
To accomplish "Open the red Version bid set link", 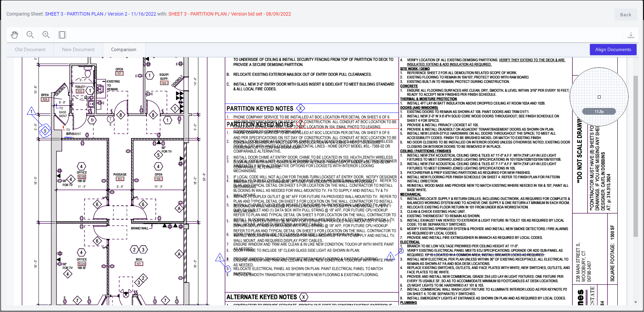I will [229, 14].
